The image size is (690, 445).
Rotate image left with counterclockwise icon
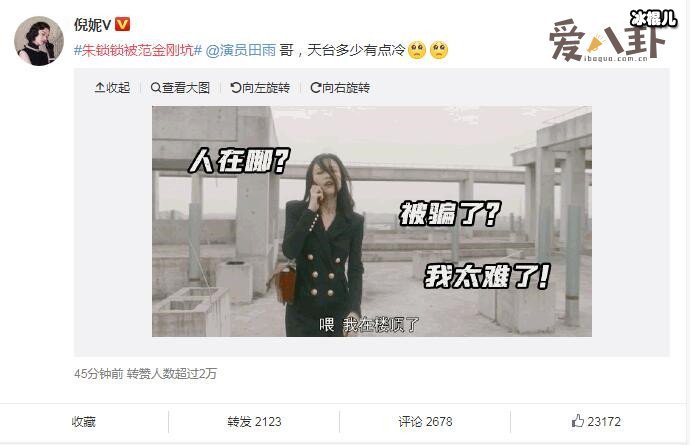[x=236, y=88]
